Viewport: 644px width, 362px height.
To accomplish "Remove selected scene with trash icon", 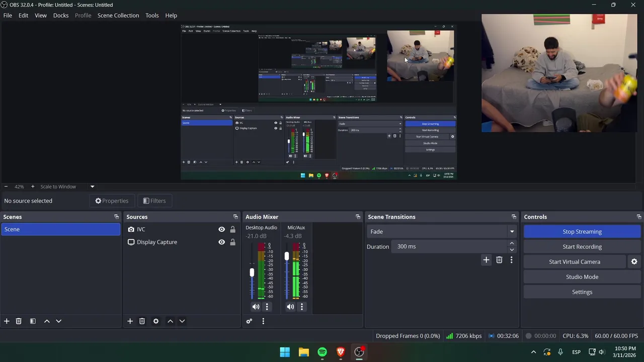I will point(19,321).
